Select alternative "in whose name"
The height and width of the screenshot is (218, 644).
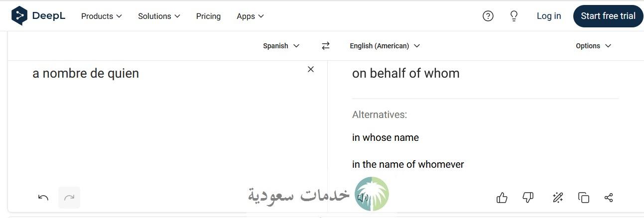pos(386,137)
